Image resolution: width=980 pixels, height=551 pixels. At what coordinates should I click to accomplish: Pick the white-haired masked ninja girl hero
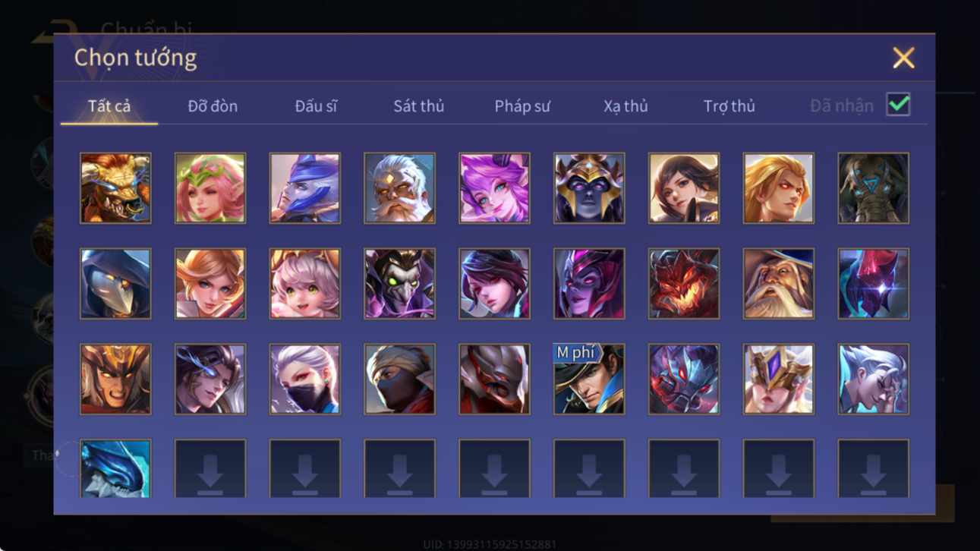click(305, 379)
